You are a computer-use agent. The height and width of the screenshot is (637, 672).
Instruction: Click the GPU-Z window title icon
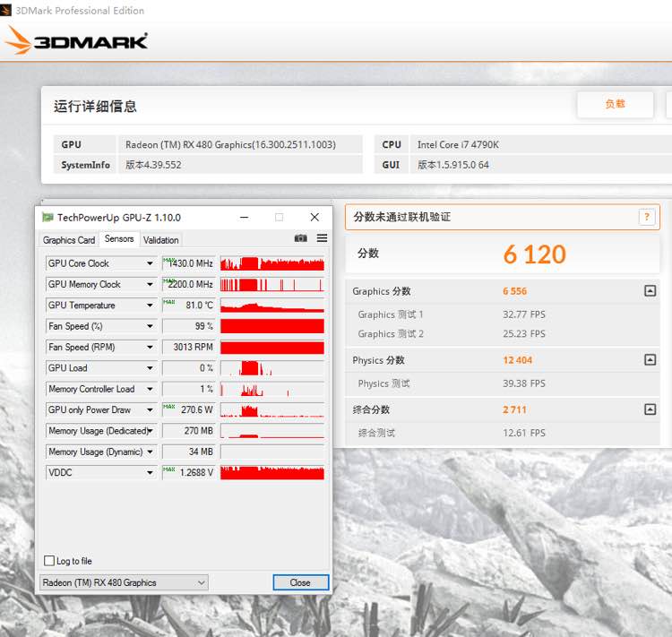tap(47, 218)
